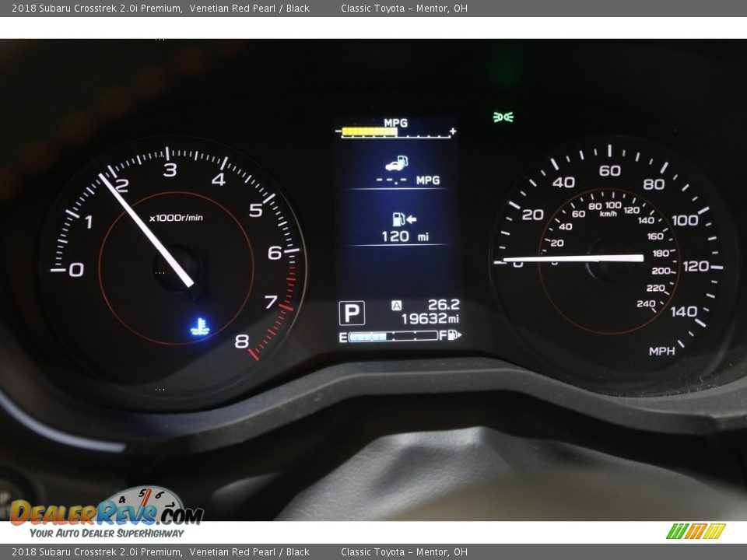Click the yellow instant MPG economy bar

point(369,132)
